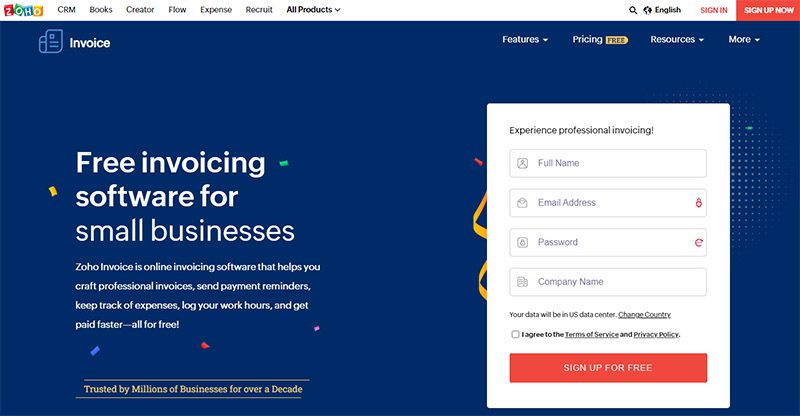This screenshot has width=800, height=416.
Task: Select Books in the top product bar
Action: tap(101, 10)
